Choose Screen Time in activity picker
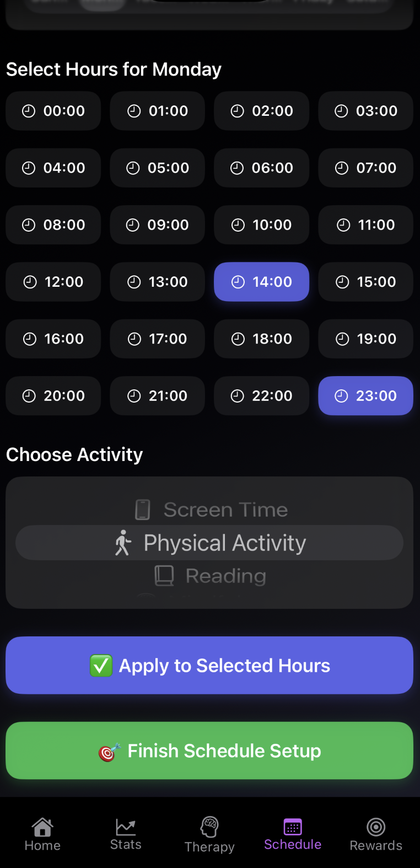This screenshot has width=420, height=868. (x=225, y=510)
